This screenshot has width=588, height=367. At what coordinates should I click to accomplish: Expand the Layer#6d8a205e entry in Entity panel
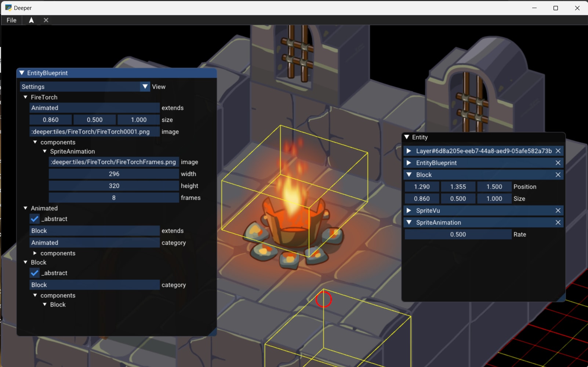(x=409, y=151)
